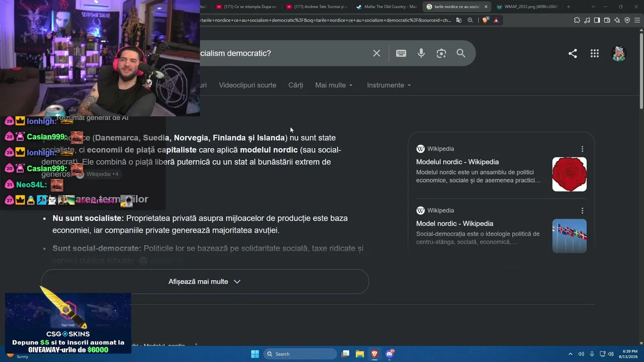Close the tarile nordice search tab
The height and width of the screenshot is (362, 644).
pyautogui.click(x=486, y=7)
